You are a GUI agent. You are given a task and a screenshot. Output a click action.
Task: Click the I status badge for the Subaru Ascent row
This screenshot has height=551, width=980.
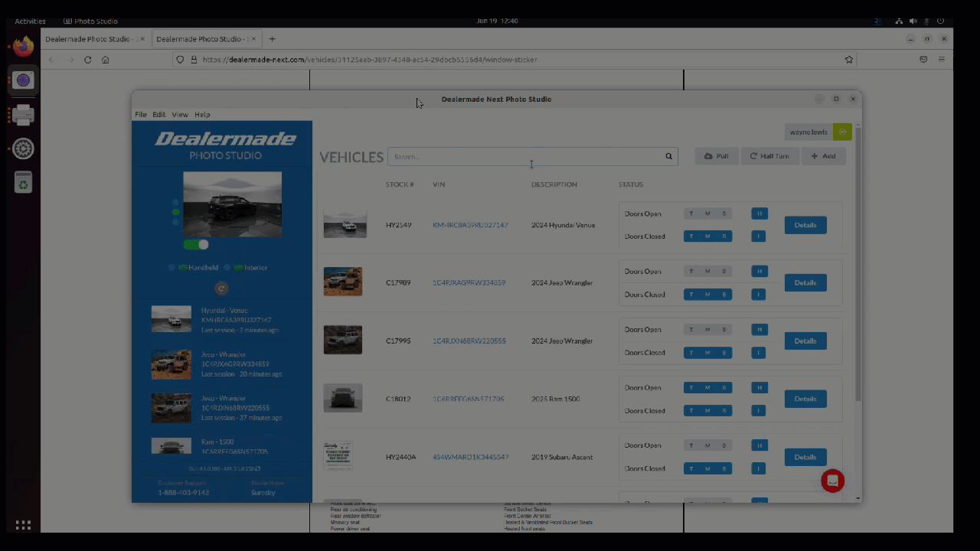(759, 468)
